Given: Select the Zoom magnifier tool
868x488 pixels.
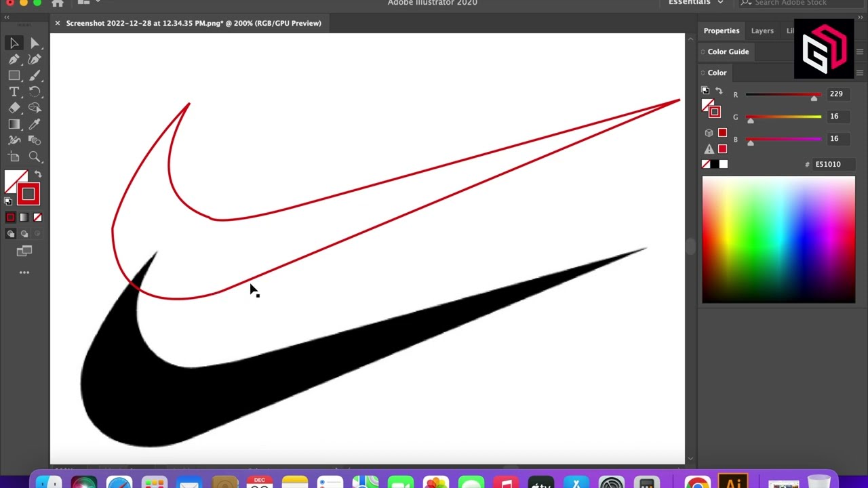Looking at the screenshot, I should click(35, 157).
